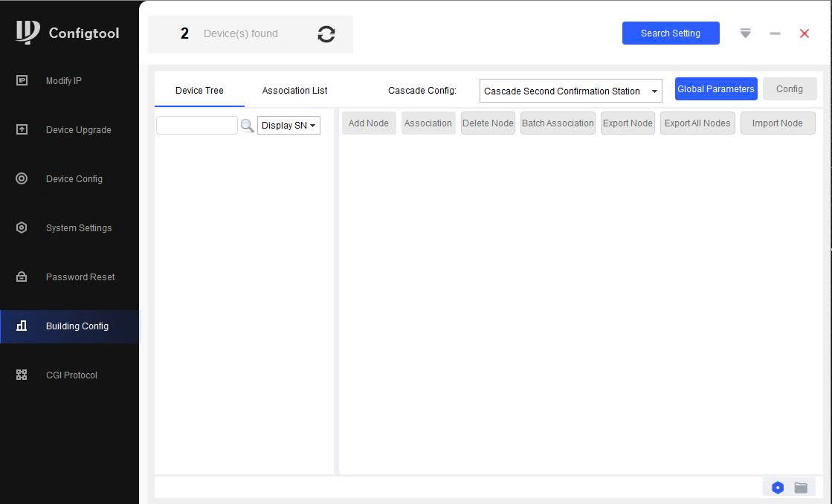The width and height of the screenshot is (832, 504).
Task: Open the Cascade Config combo box
Action: tap(570, 91)
